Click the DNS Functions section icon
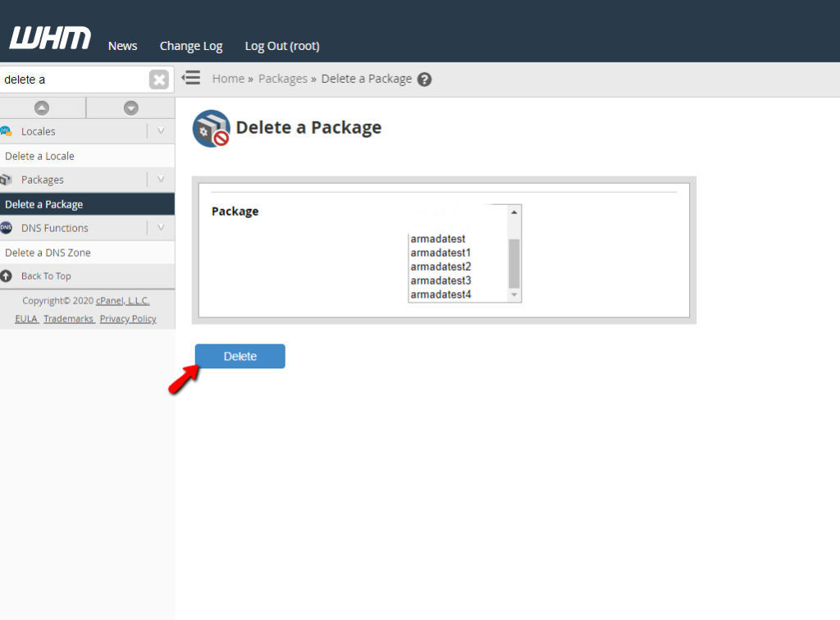Screen dimensions: 840x620 tap(6, 227)
